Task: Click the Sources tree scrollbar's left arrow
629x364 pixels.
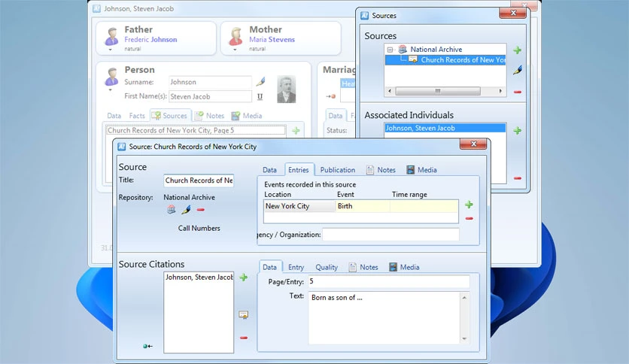Action: [x=390, y=91]
